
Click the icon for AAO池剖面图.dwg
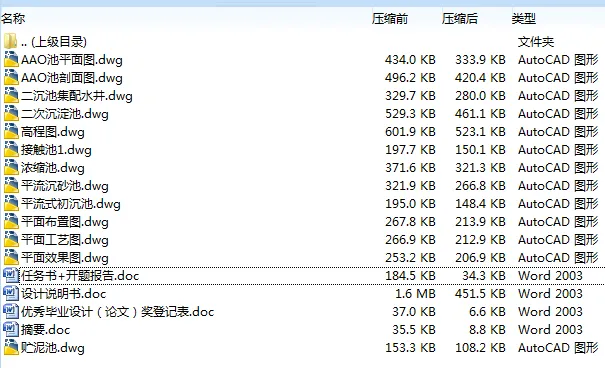click(x=11, y=78)
